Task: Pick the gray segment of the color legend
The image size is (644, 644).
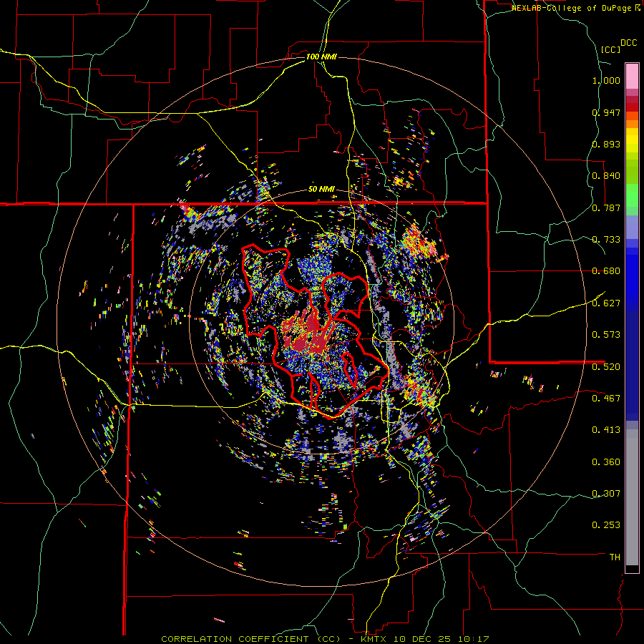Action: (x=632, y=497)
